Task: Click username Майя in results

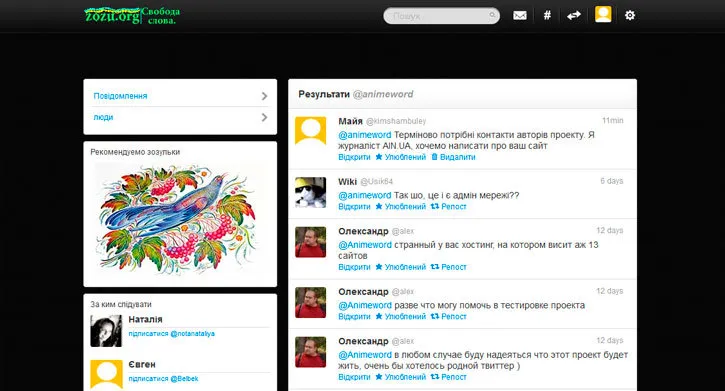Action: tap(350, 121)
